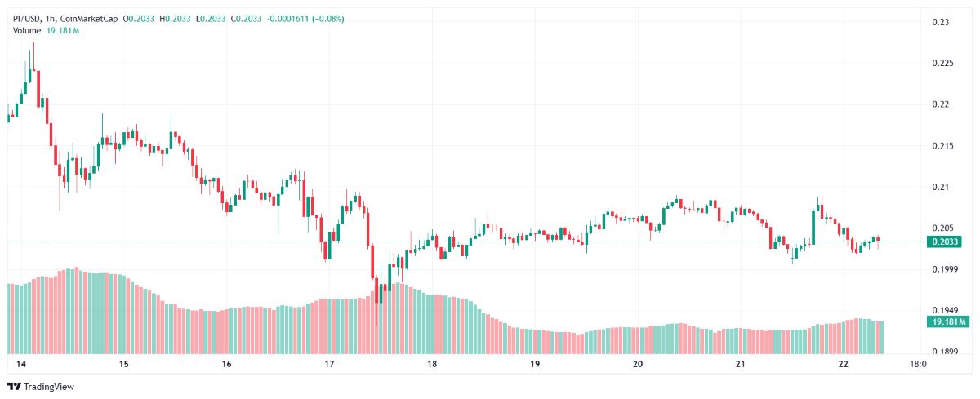Click the 0.23 price axis label
Screen dimensions: 980x399
pos(941,22)
